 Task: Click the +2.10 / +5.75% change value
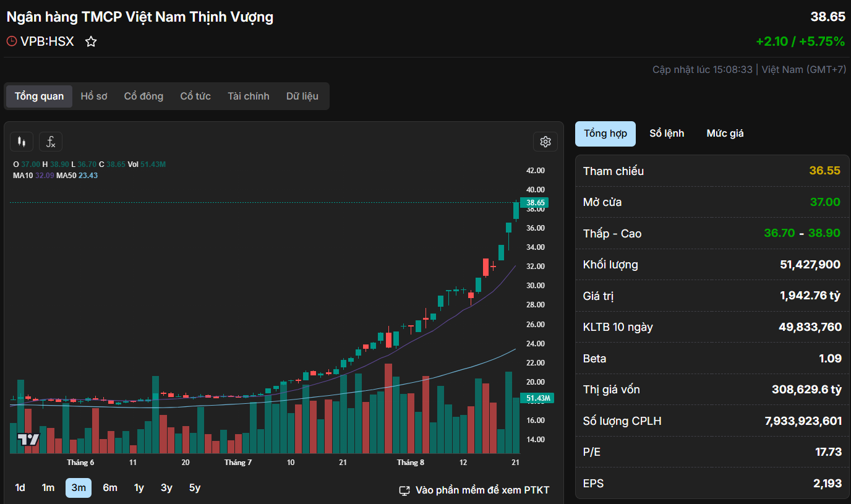point(800,41)
